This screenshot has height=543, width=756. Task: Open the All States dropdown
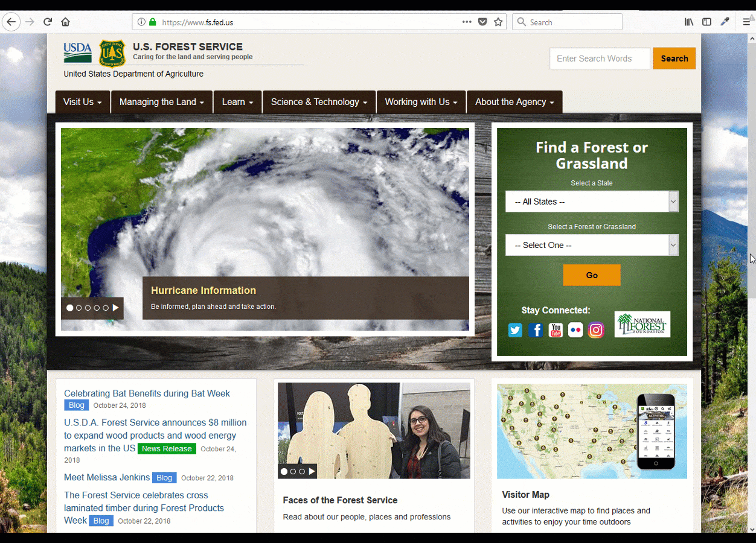(592, 202)
